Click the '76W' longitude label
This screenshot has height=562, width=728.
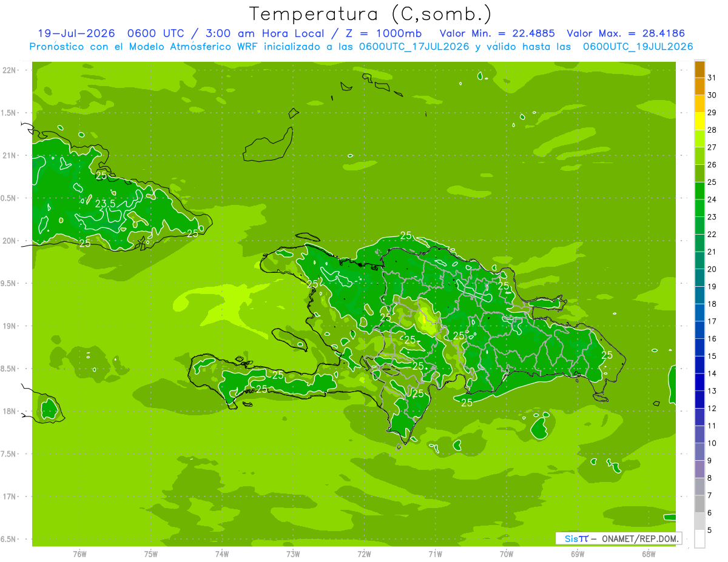tap(79, 554)
